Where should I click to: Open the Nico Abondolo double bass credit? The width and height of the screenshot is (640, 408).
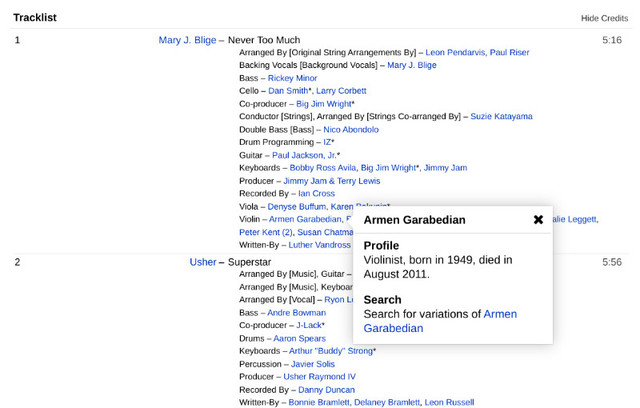(351, 129)
